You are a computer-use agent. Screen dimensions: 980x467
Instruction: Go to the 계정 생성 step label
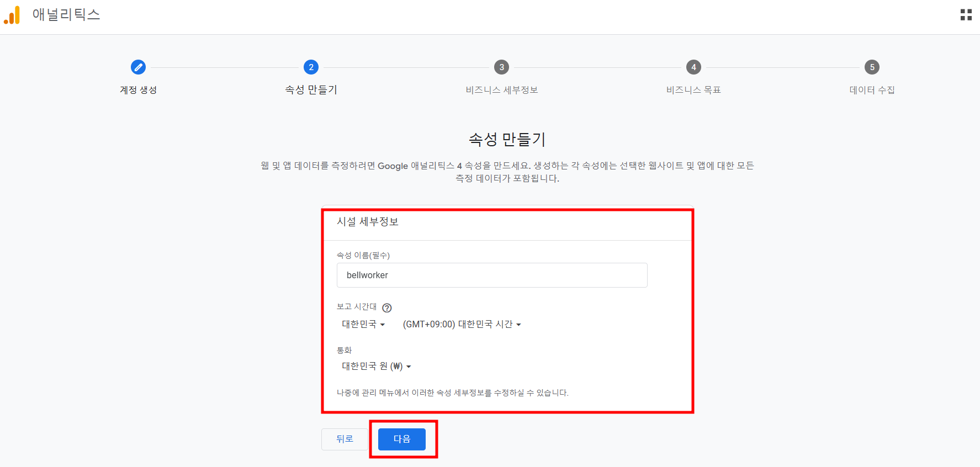(x=138, y=90)
